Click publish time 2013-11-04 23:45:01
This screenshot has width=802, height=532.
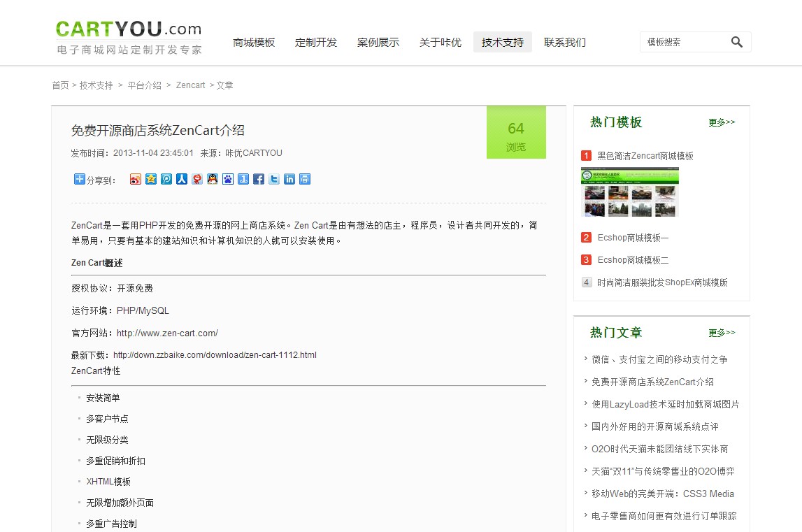coord(153,153)
